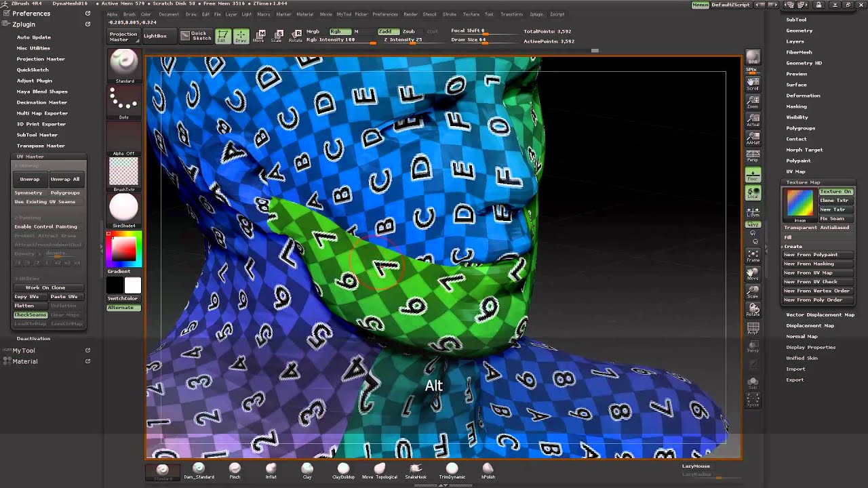Click the right shelf Rotate view icon
This screenshot has height=488, width=868.
click(x=753, y=310)
